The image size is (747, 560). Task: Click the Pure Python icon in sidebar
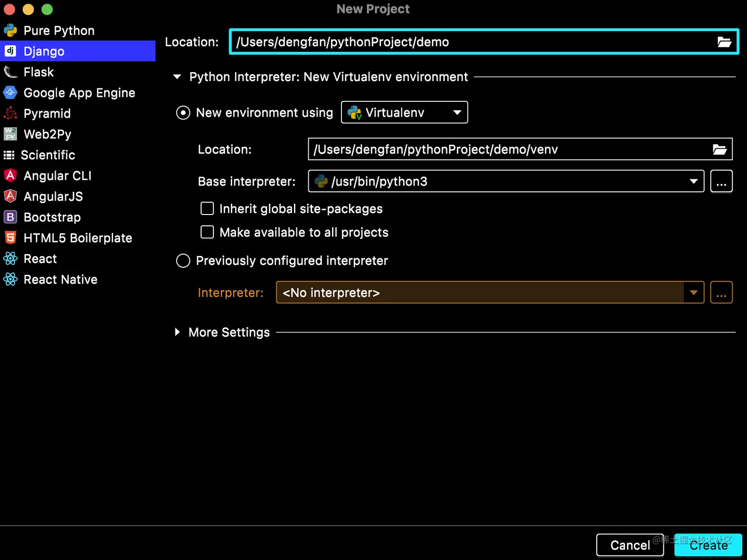click(x=10, y=31)
